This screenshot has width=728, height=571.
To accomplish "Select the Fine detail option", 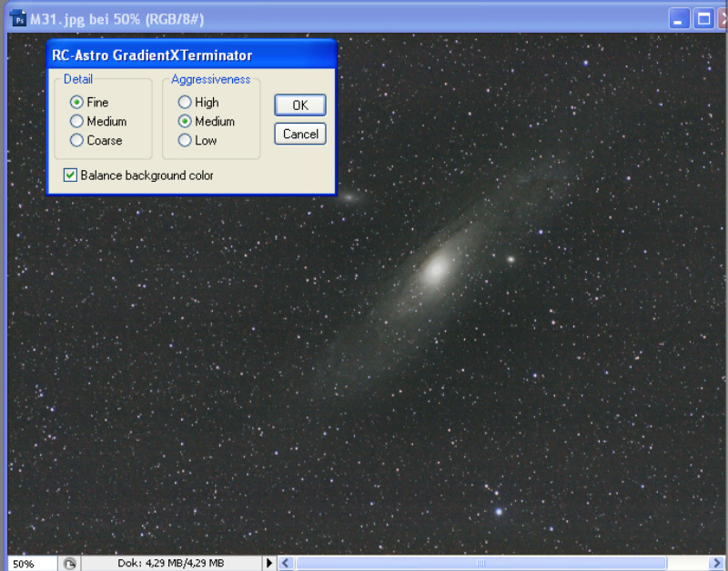I will (77, 103).
